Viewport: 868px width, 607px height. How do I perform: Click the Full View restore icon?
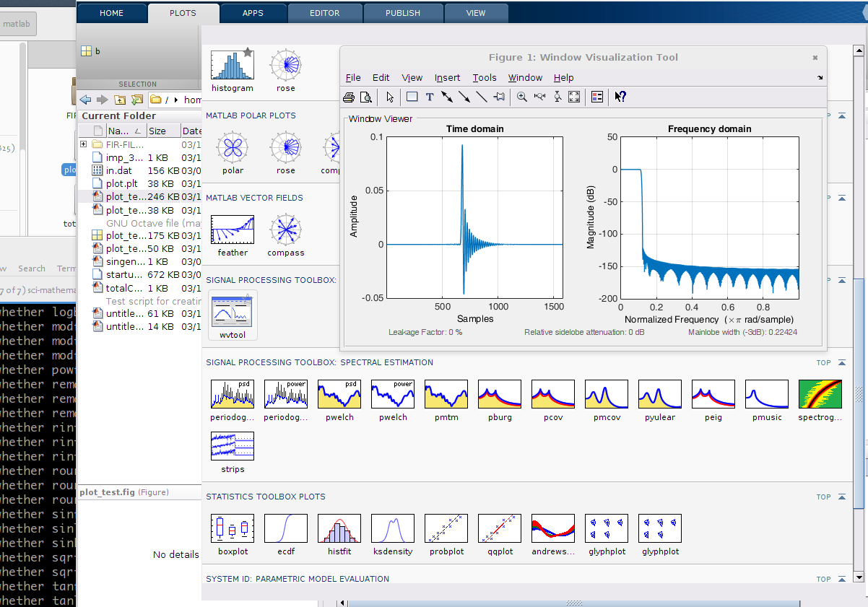click(575, 97)
